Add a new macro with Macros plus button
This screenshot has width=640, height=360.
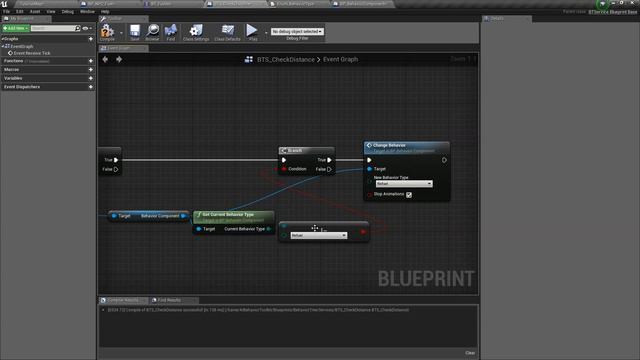click(x=91, y=70)
